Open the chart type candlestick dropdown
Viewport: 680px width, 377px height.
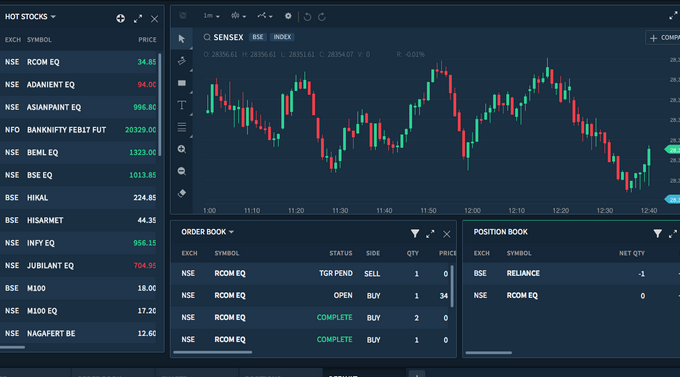[x=239, y=16]
